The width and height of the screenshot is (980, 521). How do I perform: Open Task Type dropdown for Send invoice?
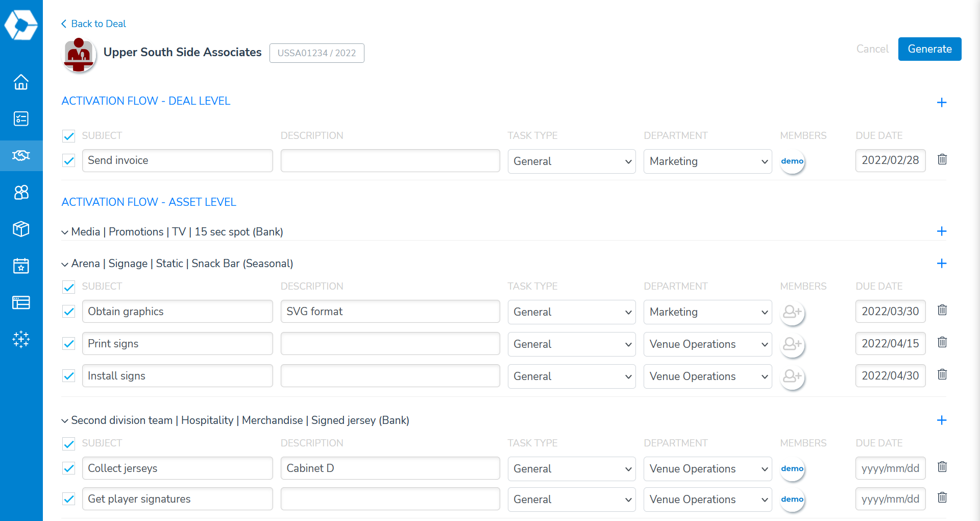click(572, 161)
